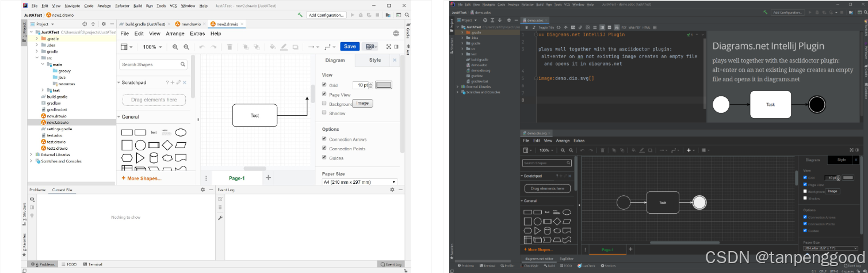The height and width of the screenshot is (273, 868).
Task: Toggle shadow icon in light window toolbar
Action: 296,47
